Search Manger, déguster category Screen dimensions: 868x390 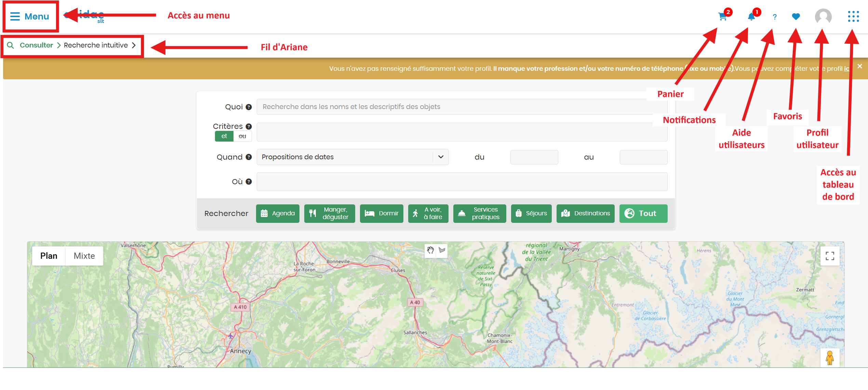pyautogui.click(x=330, y=214)
